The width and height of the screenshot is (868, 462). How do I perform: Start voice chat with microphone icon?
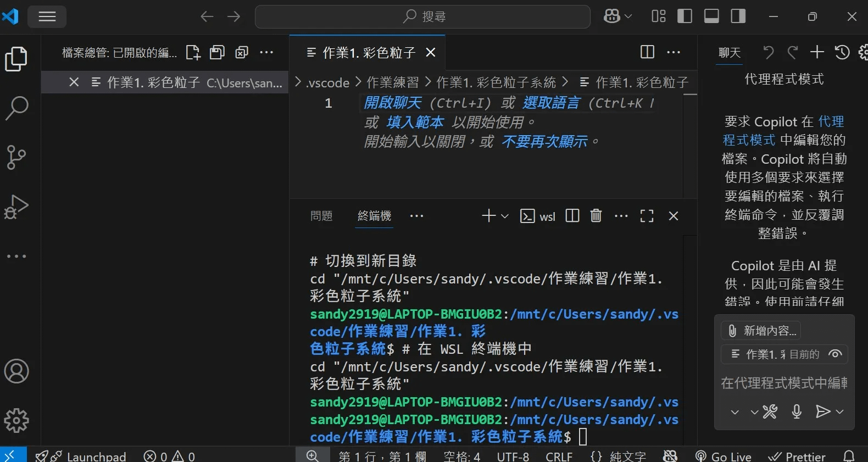click(x=797, y=411)
